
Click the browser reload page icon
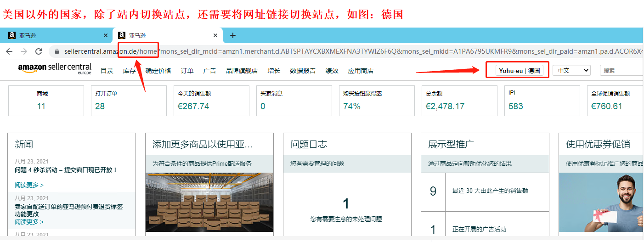(x=39, y=51)
